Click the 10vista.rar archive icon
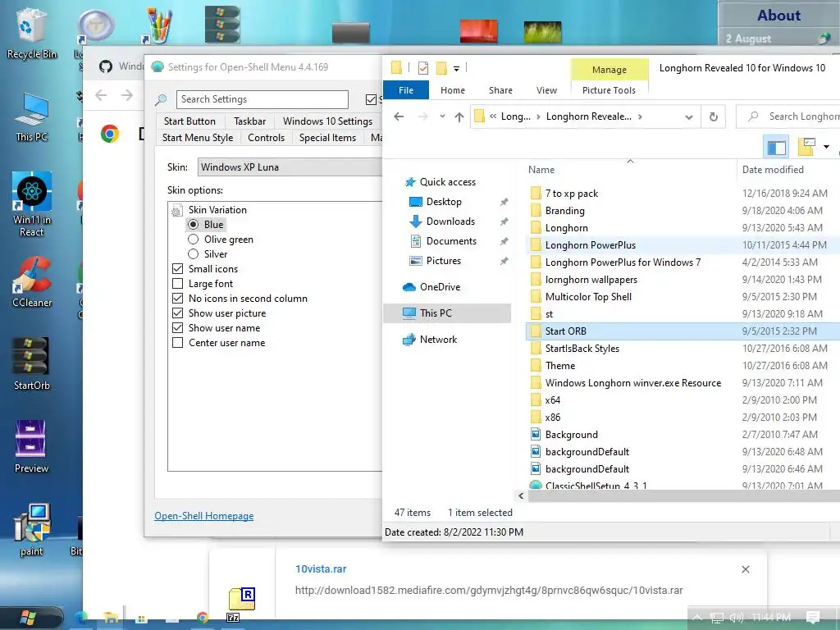This screenshot has width=840, height=630. point(242,599)
